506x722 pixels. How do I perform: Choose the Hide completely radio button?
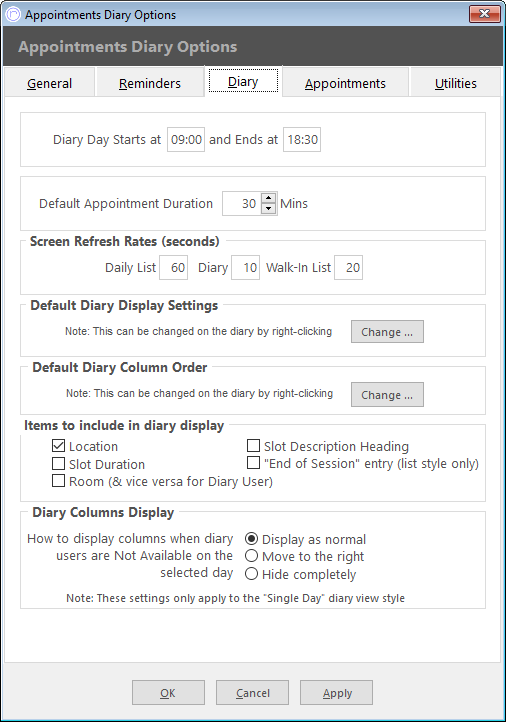coord(251,574)
